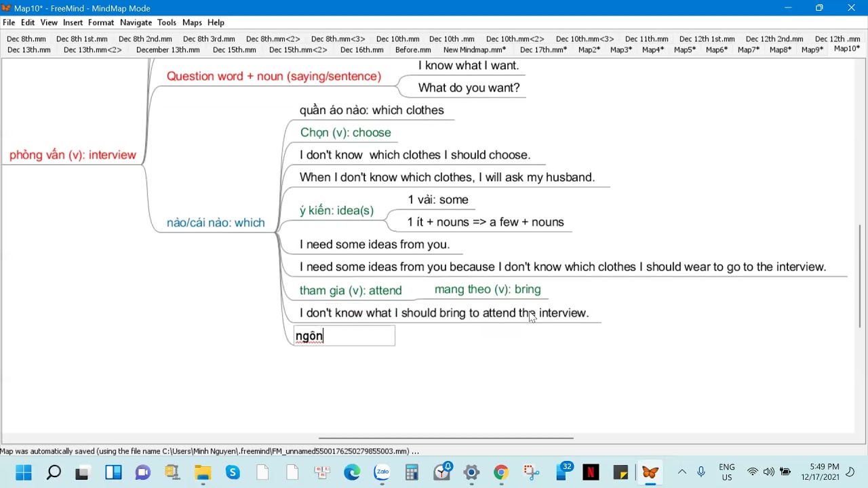Open Skype from the taskbar

[233, 472]
